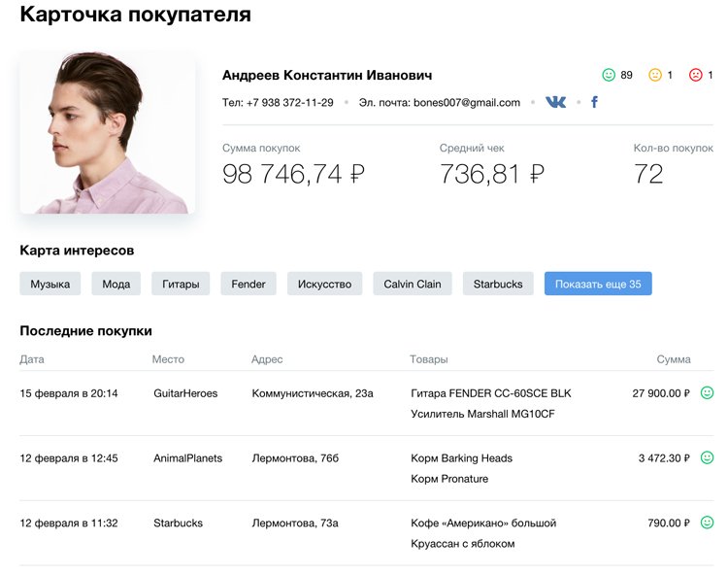Click the amount 3 472.30 ₽
728x574 pixels.
point(664,458)
